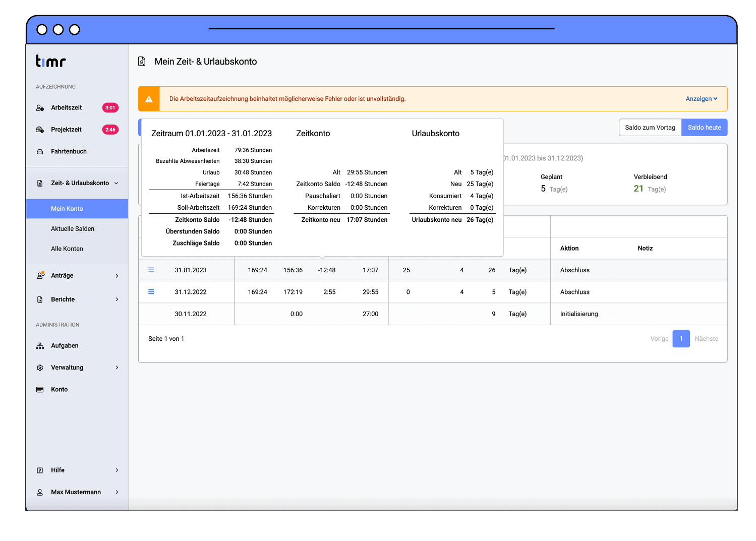Click the Geplant 5 Tag(e) value
756x541 pixels.
[554, 189]
